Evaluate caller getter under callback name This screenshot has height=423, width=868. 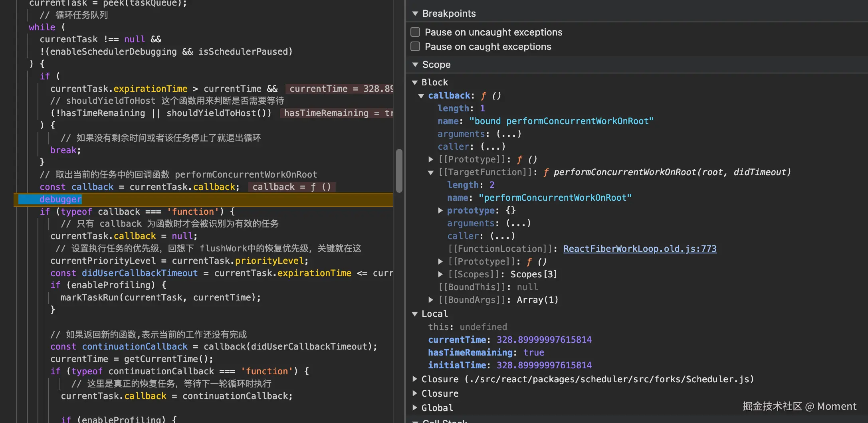(493, 146)
